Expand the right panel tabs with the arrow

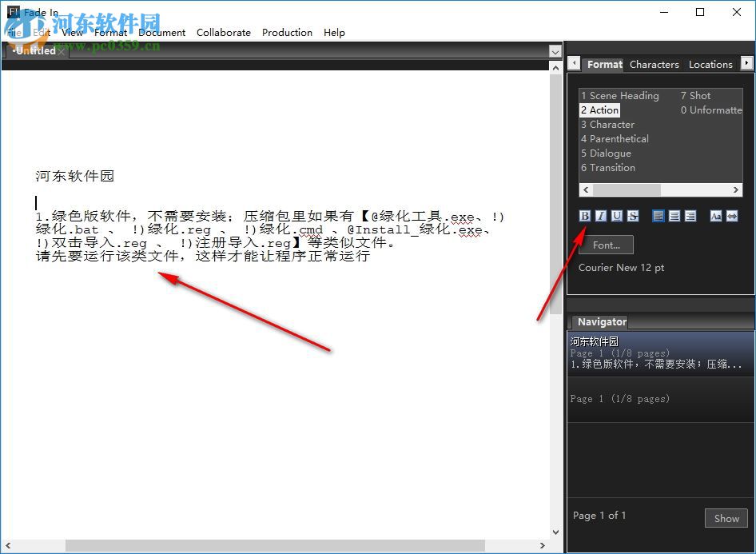[746, 64]
